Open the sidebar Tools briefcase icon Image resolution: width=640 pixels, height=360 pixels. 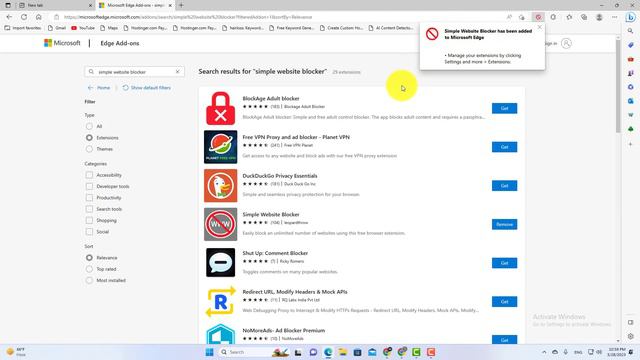click(631, 59)
